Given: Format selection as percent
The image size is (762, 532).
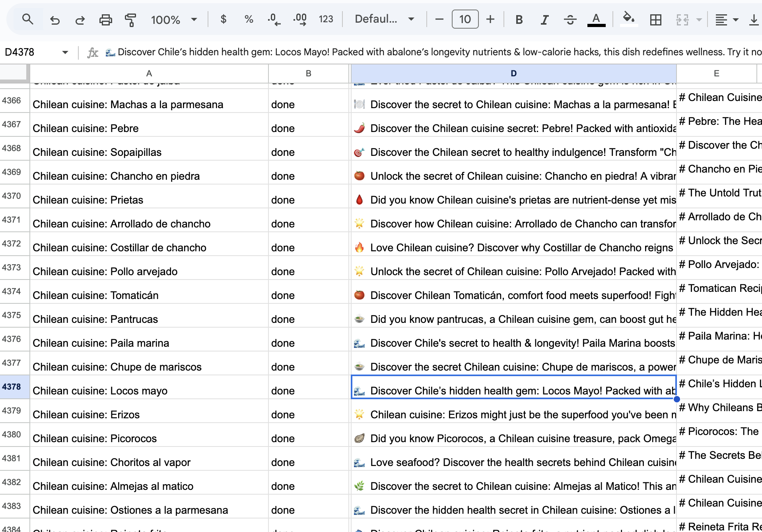Looking at the screenshot, I should pos(249,19).
